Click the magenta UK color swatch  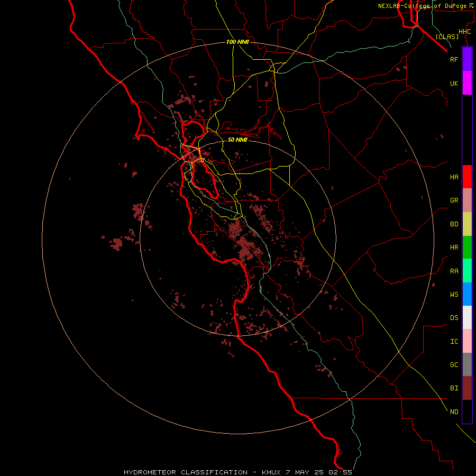467,83
